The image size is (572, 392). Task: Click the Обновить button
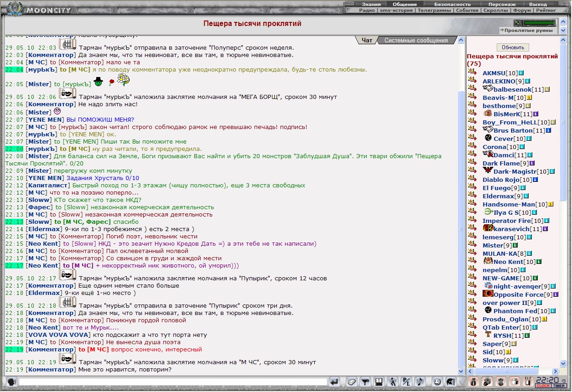[x=513, y=47]
